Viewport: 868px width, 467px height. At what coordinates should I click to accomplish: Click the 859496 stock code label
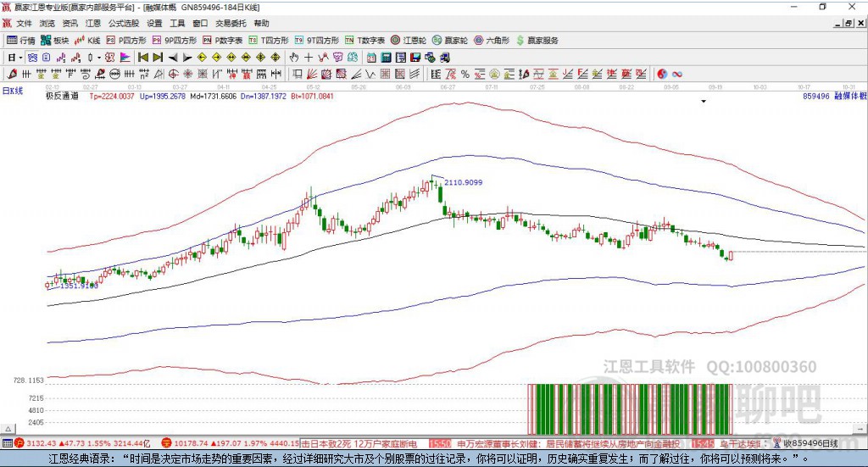tap(816, 97)
